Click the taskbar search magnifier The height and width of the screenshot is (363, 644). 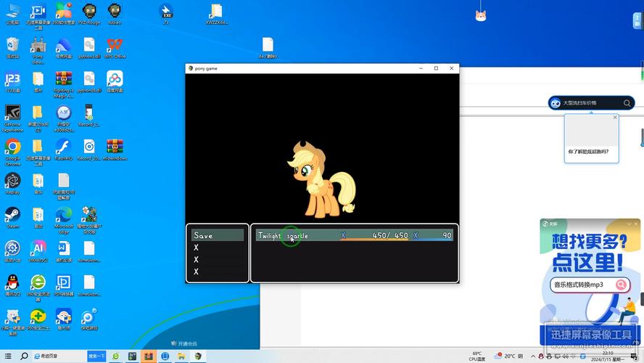[x=24, y=356]
